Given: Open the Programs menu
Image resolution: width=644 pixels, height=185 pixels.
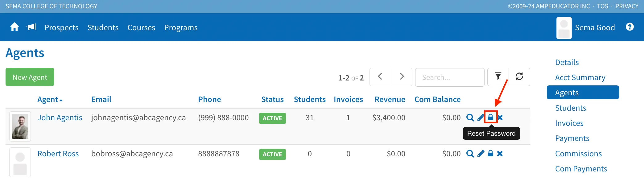Looking at the screenshot, I should point(181,27).
